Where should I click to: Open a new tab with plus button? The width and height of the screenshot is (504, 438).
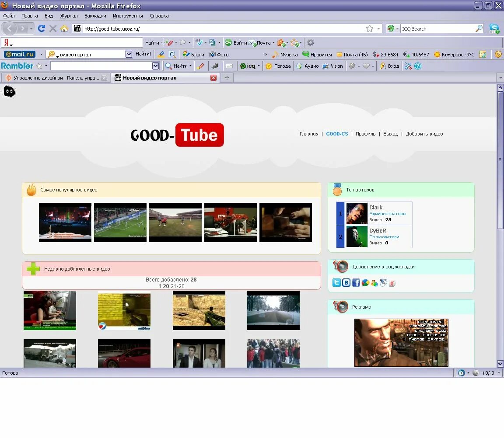click(x=227, y=78)
